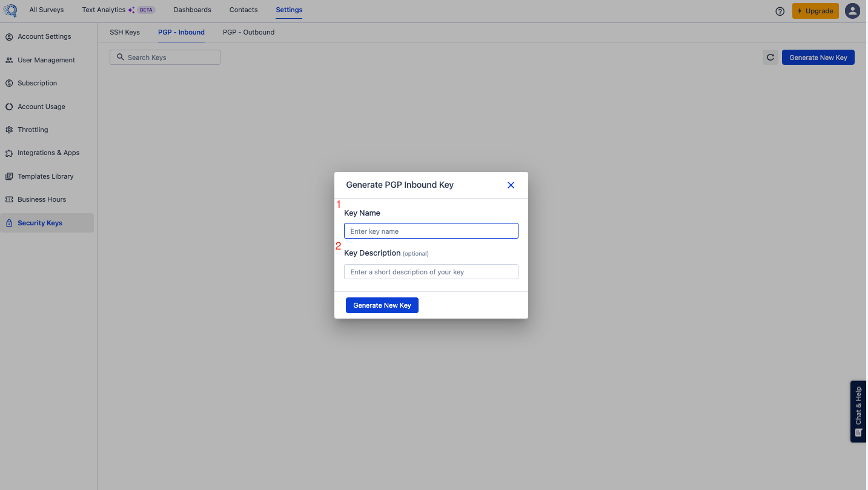Open Account Settings in sidebar

point(44,36)
